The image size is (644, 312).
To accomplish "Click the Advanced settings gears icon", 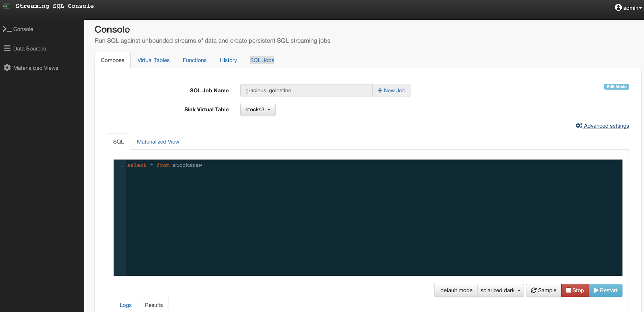I will (x=579, y=126).
